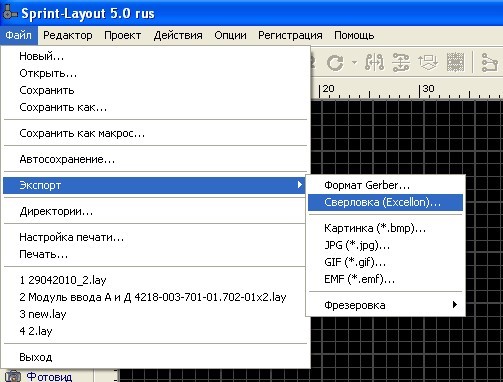Screen dimensions: 503x382
Task: Export as EMF (*.emf)...
Action: 385,279
